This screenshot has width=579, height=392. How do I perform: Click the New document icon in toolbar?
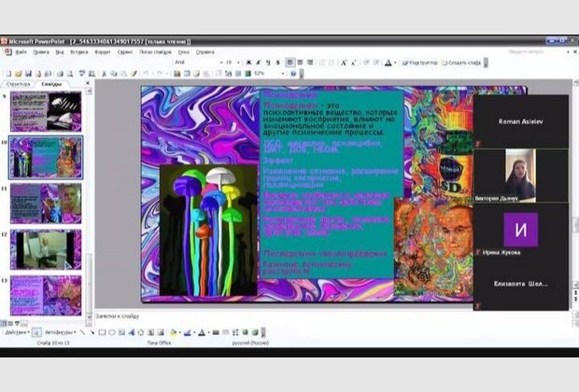point(7,73)
